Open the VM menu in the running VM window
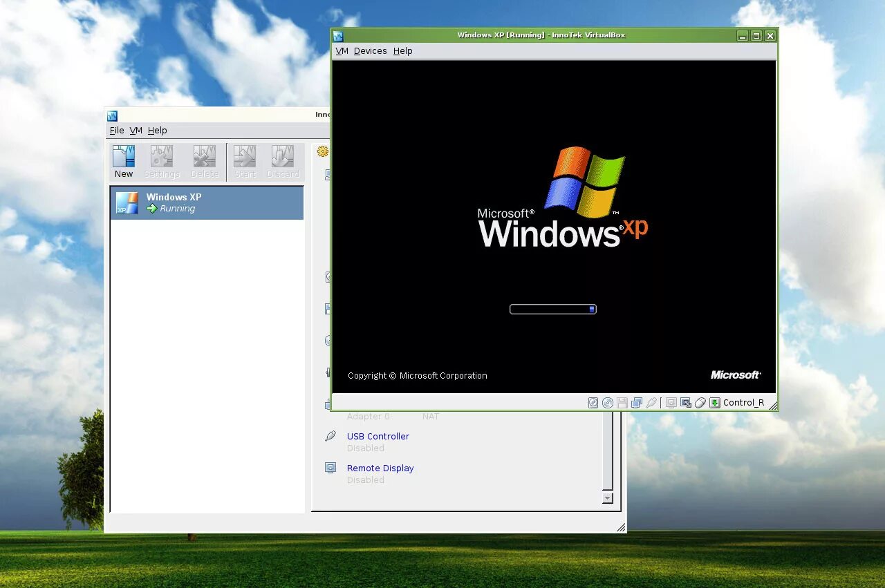The image size is (885, 588). click(x=342, y=50)
